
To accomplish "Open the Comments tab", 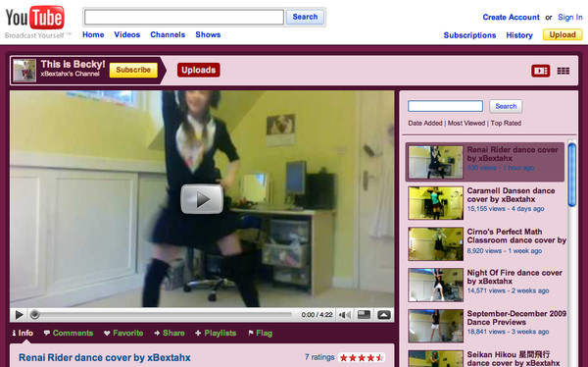I will click(69, 333).
